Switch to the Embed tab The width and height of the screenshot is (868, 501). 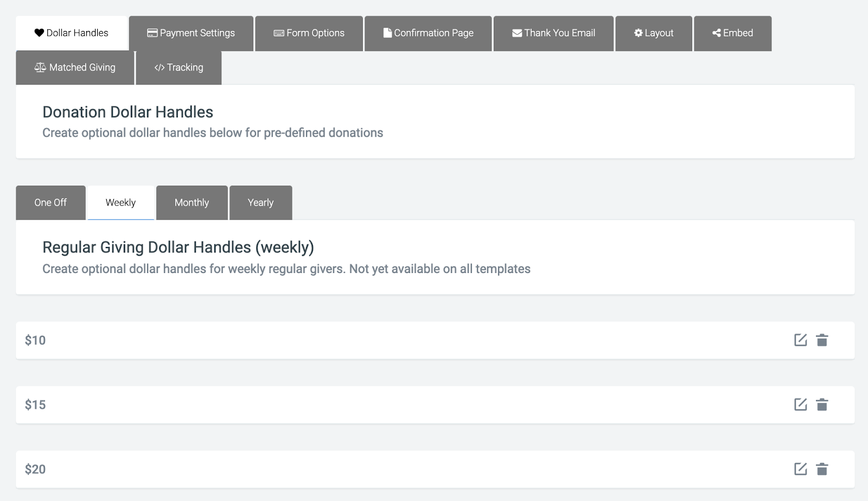(732, 33)
